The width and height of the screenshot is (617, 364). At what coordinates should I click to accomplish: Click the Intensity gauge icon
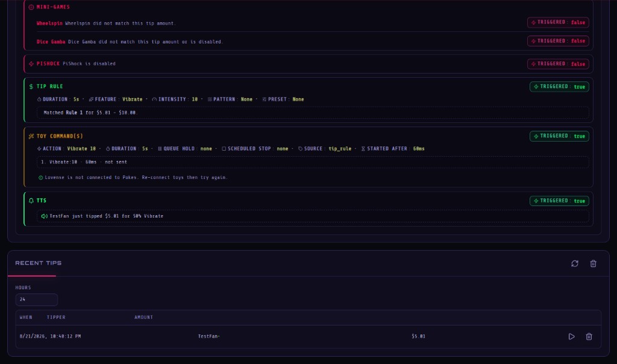point(154,99)
